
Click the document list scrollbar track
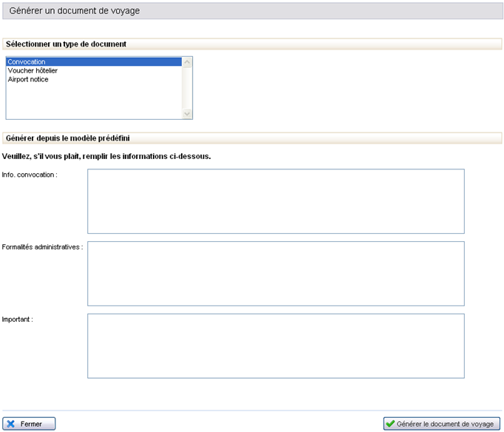[x=187, y=87]
